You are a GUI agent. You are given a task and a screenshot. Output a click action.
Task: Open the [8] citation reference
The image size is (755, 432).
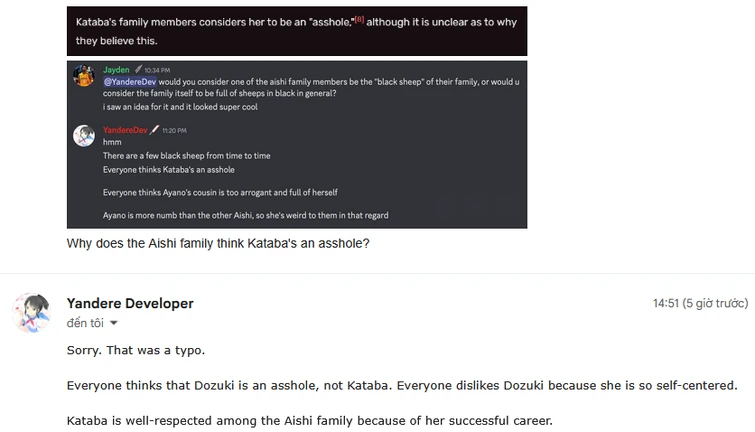(x=358, y=19)
